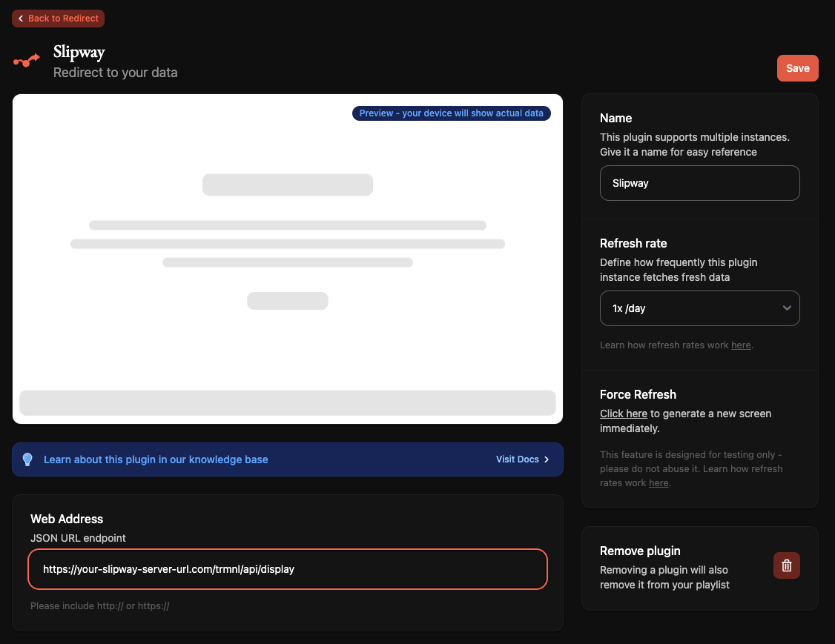Open Learn about this plugin link

(156, 459)
